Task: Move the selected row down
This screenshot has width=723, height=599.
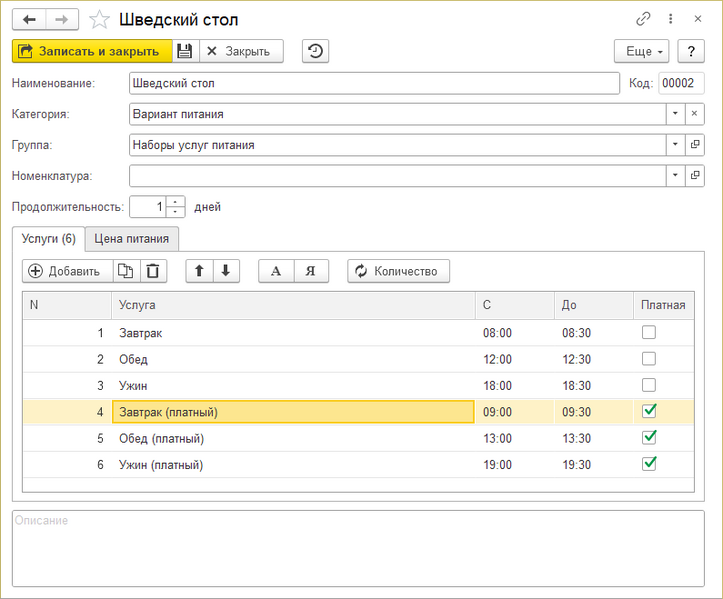Action: [x=226, y=271]
